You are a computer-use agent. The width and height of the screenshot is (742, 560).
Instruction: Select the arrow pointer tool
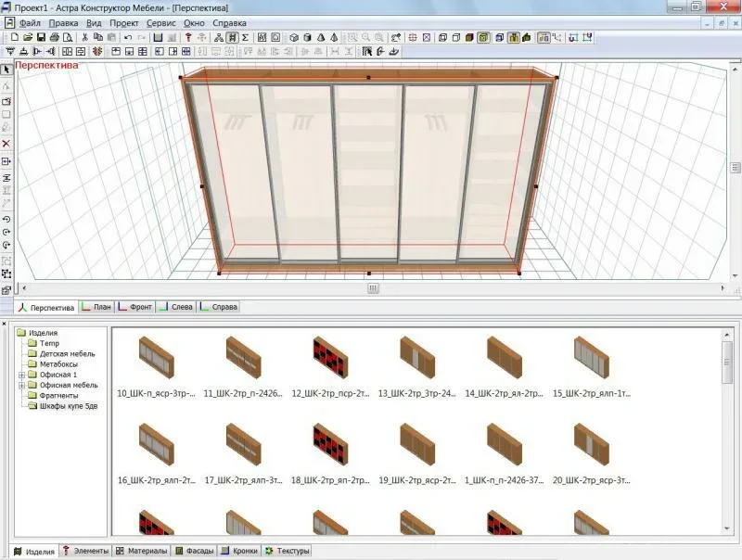(x=6, y=70)
